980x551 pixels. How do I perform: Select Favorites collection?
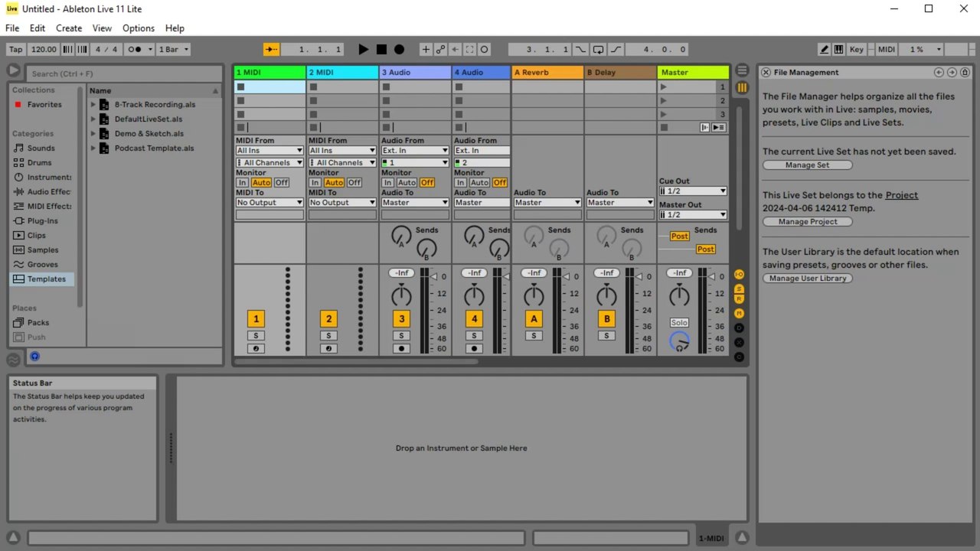pyautogui.click(x=44, y=104)
